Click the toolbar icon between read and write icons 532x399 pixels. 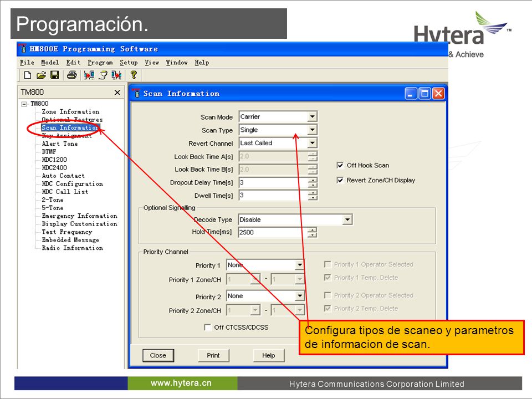coord(103,75)
